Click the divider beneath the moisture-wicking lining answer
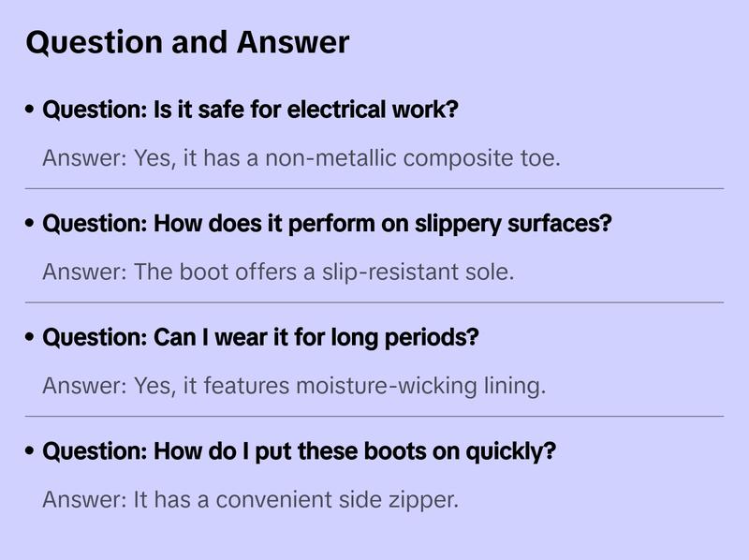This screenshot has height=560, width=749. tap(374, 416)
